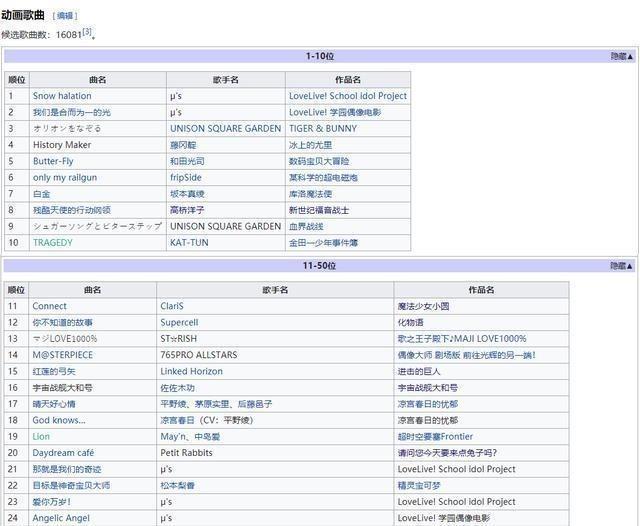Open 精灵宝可梦 work link

(419, 486)
